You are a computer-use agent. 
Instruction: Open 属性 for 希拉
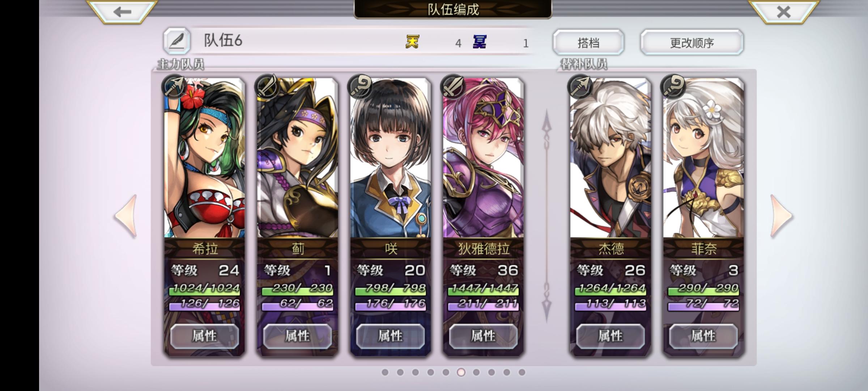pos(204,336)
